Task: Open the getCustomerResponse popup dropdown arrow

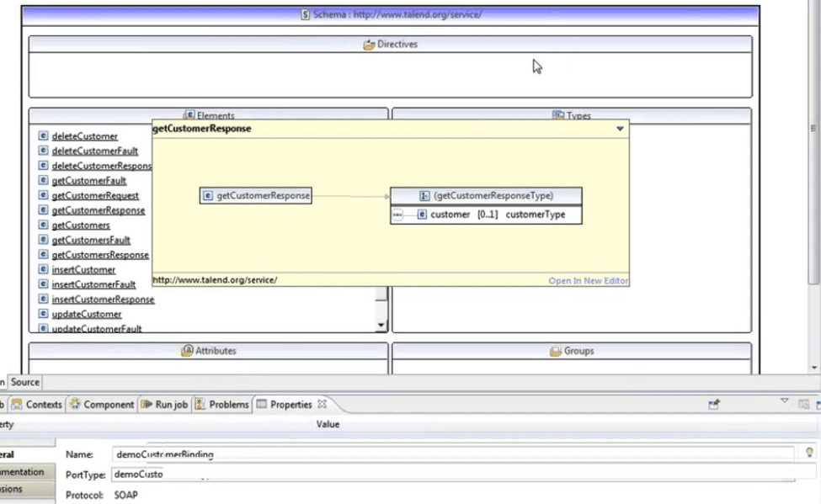Action: 620,128
